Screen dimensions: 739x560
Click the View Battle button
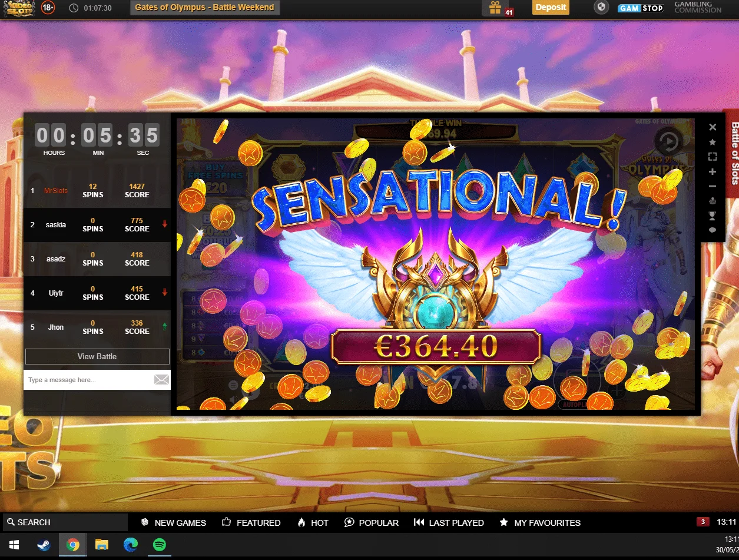(x=97, y=356)
